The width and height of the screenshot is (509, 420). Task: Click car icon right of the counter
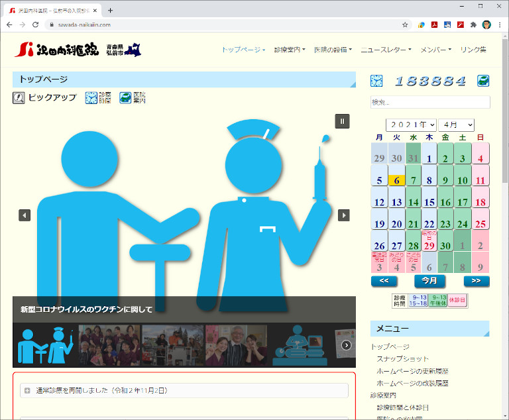point(483,81)
